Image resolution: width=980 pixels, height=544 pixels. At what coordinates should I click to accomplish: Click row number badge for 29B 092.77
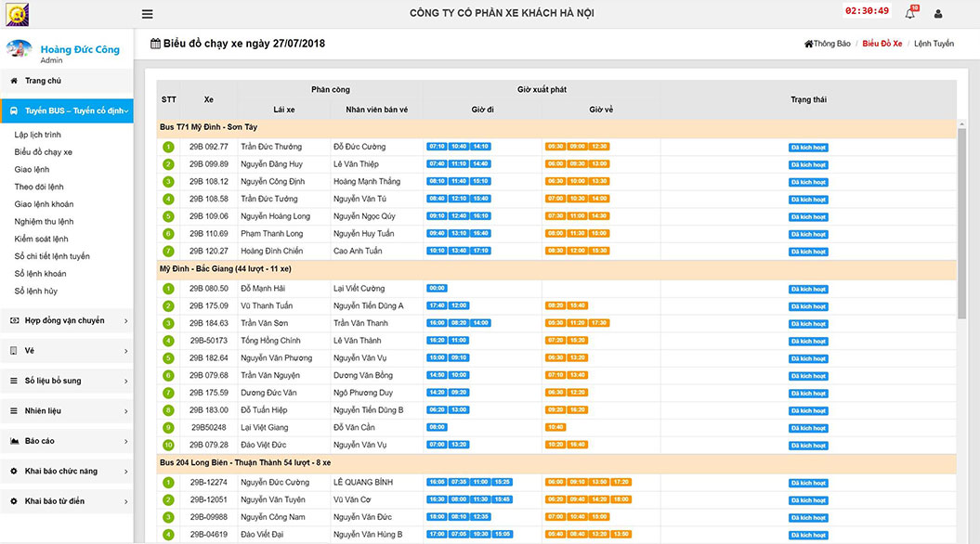pos(168,147)
